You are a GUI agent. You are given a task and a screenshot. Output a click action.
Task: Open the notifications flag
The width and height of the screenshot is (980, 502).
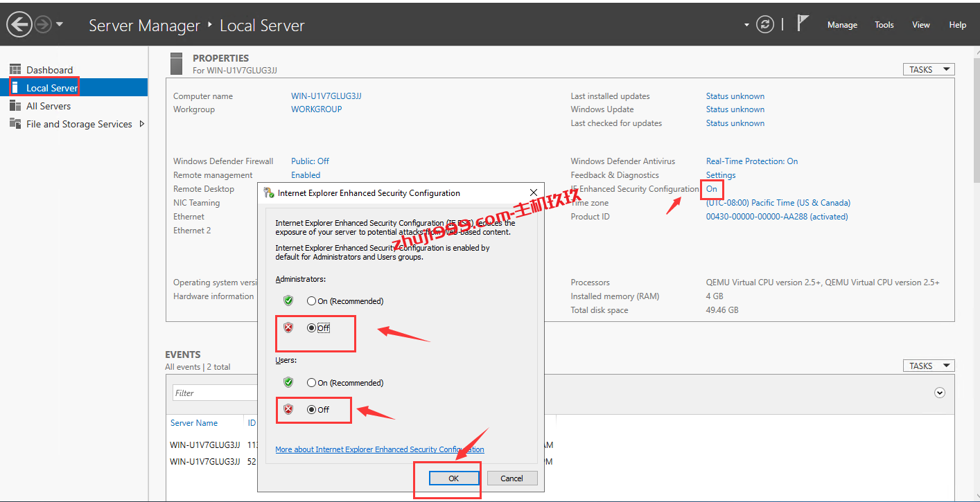[x=803, y=24]
